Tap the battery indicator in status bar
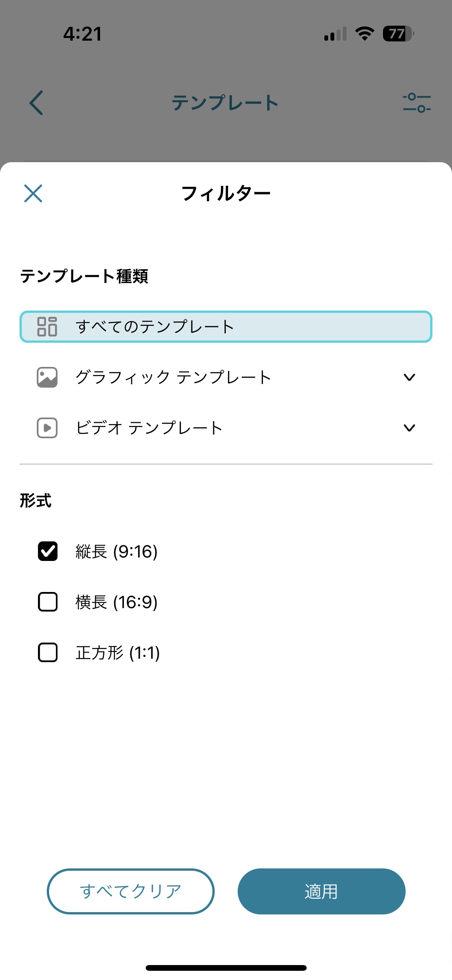 point(398,34)
